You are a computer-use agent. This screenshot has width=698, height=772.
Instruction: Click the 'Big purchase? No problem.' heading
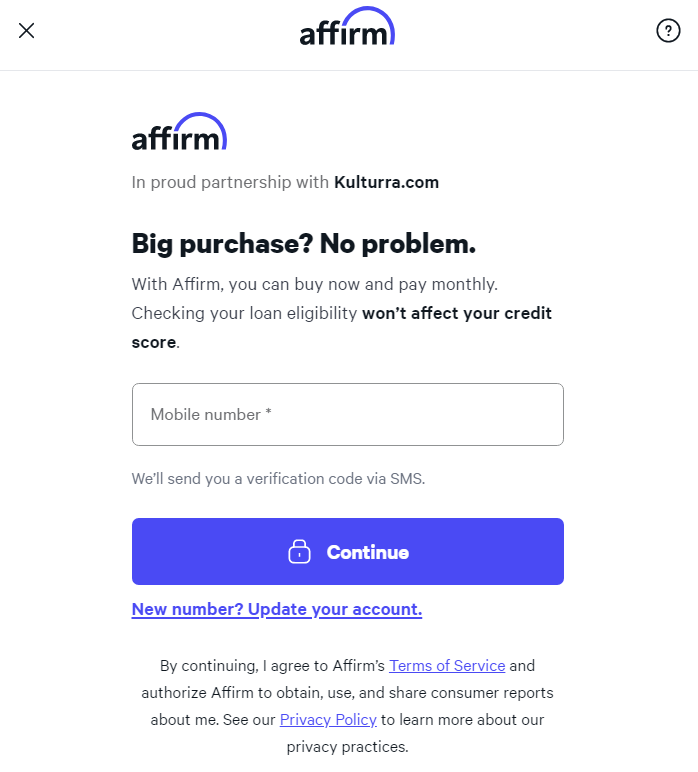303,243
